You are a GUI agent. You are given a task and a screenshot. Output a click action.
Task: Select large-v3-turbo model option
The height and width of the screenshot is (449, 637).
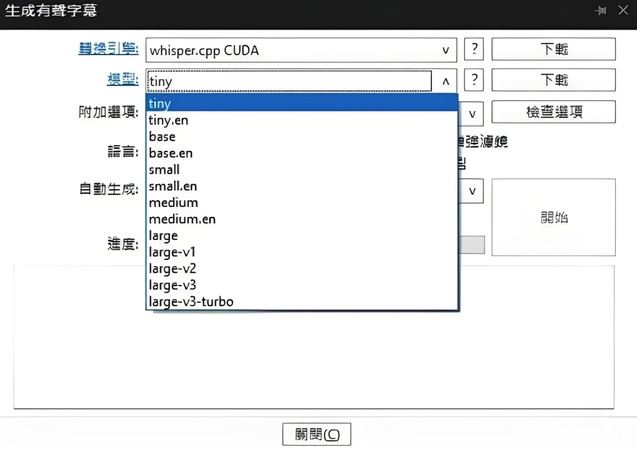tap(191, 301)
